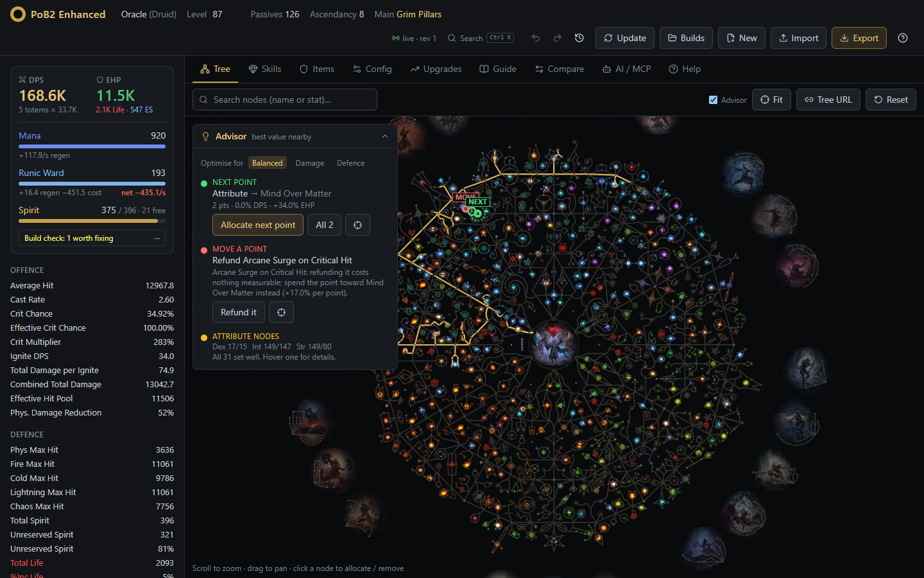Screen dimensions: 924x578
Task: Focus the Search nodes input field
Action: (285, 100)
